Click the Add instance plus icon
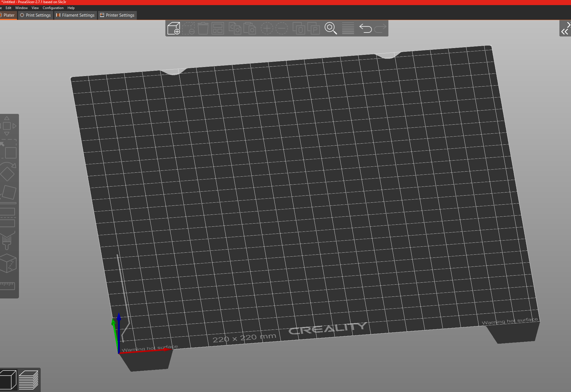 [x=267, y=28]
